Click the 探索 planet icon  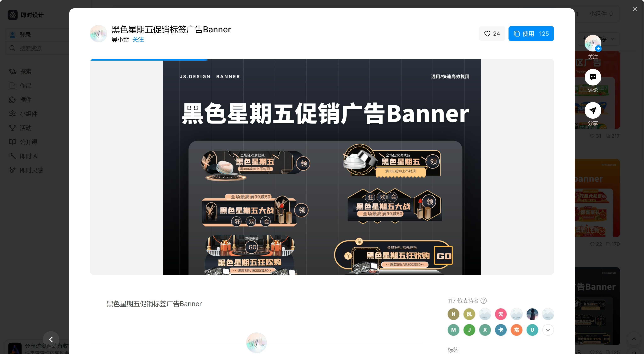click(x=12, y=72)
